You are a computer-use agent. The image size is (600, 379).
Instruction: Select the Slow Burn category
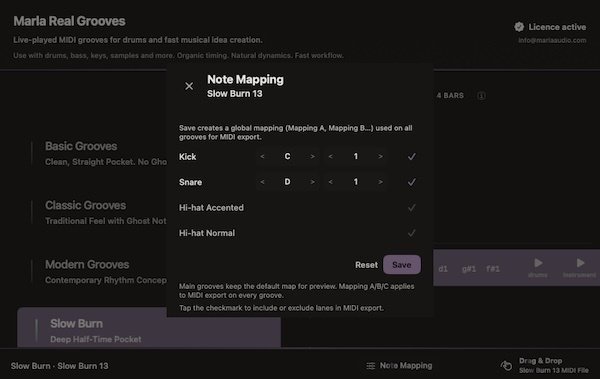click(149, 328)
